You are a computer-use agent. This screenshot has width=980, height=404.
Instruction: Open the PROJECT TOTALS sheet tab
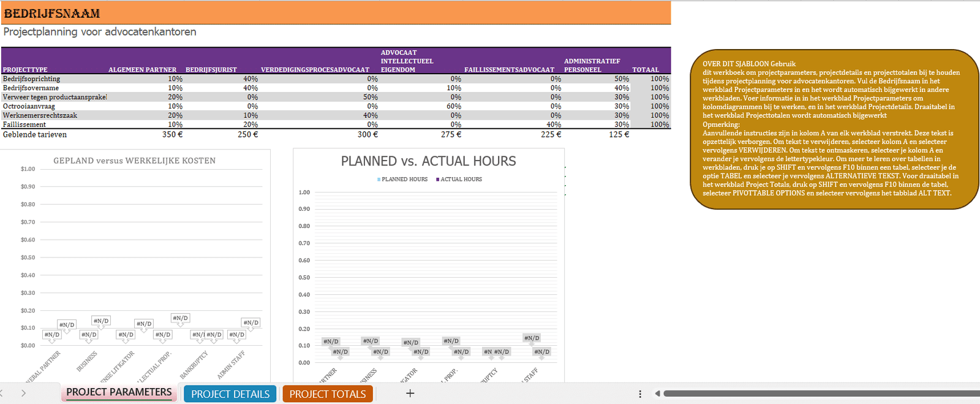[x=328, y=394]
